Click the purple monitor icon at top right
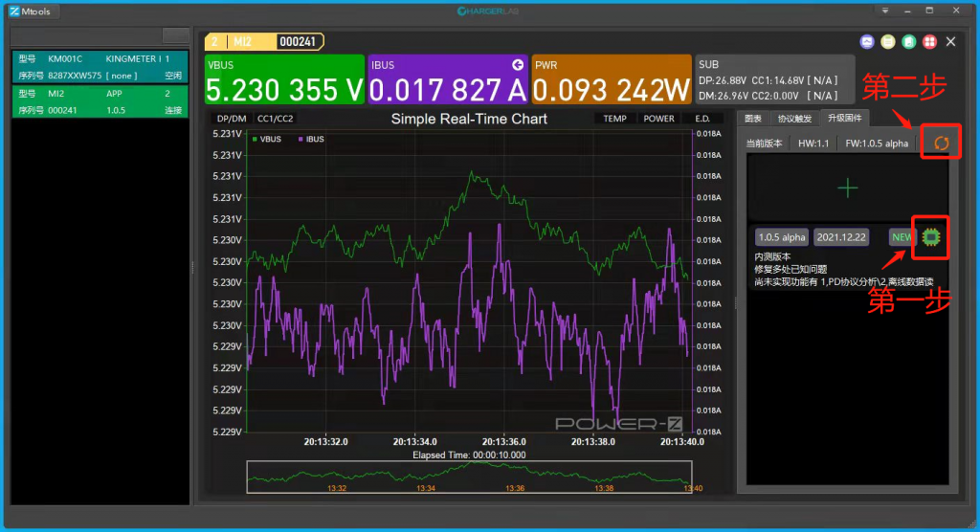 coord(867,42)
